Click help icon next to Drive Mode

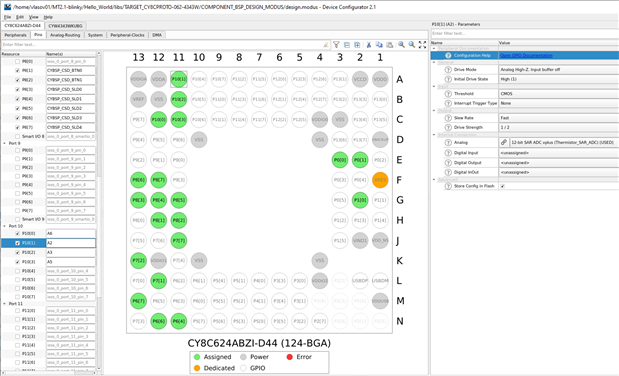tap(448, 70)
